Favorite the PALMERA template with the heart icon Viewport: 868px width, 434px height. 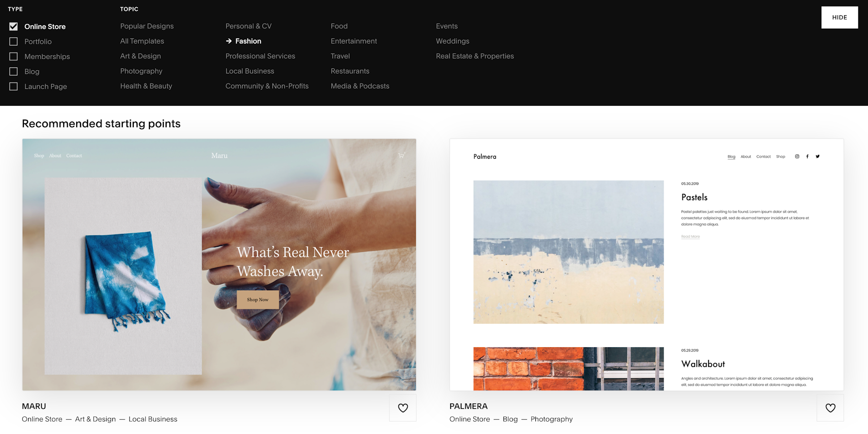click(x=830, y=408)
